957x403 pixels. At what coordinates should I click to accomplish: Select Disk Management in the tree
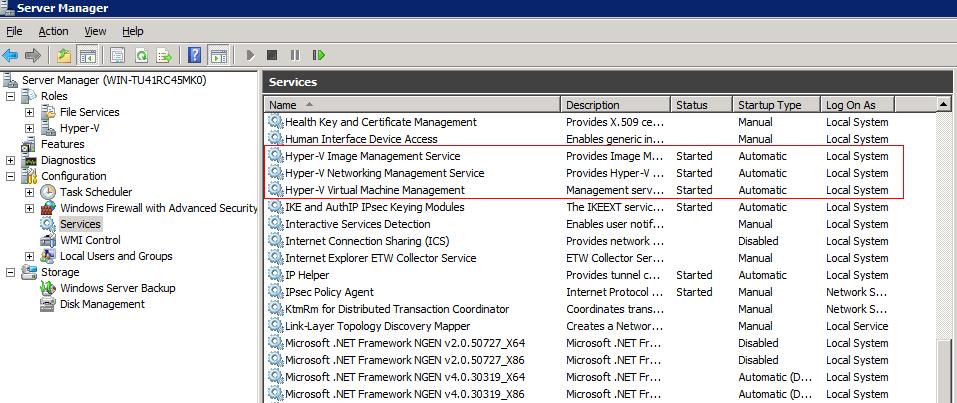click(102, 304)
